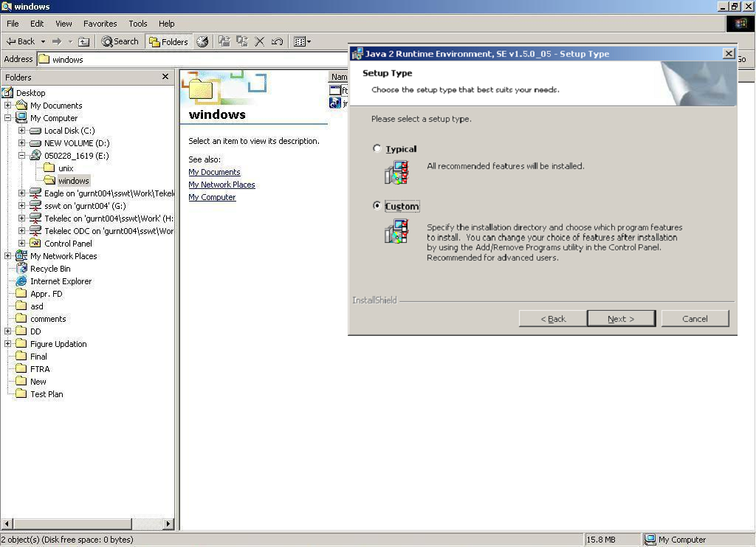Click the Undo toolbar icon

(277, 41)
